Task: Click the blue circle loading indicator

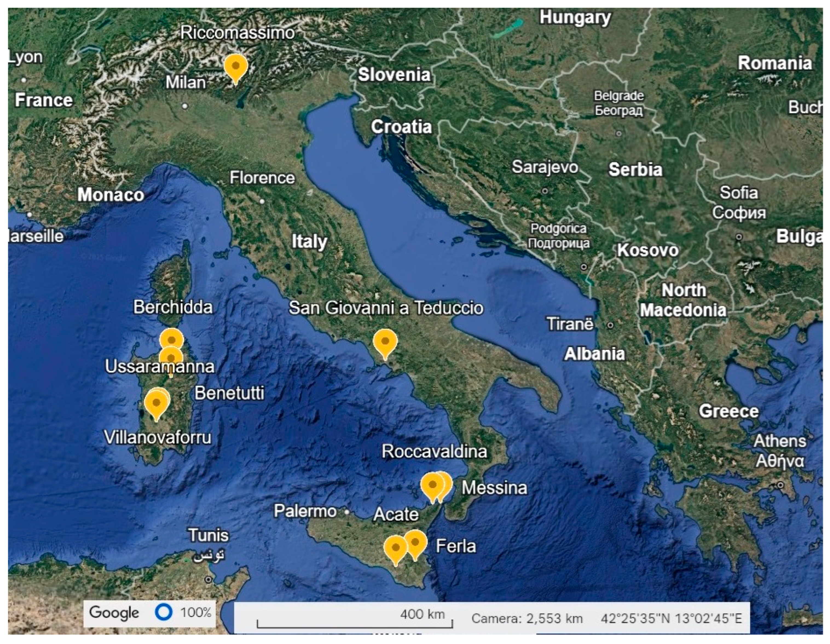Action: pyautogui.click(x=164, y=612)
